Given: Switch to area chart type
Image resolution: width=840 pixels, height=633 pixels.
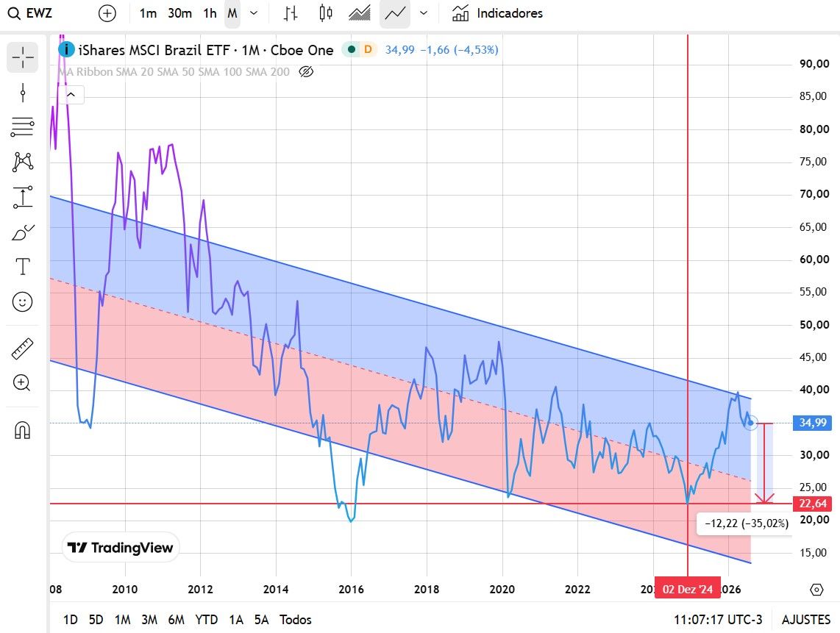Looking at the screenshot, I should [x=360, y=12].
